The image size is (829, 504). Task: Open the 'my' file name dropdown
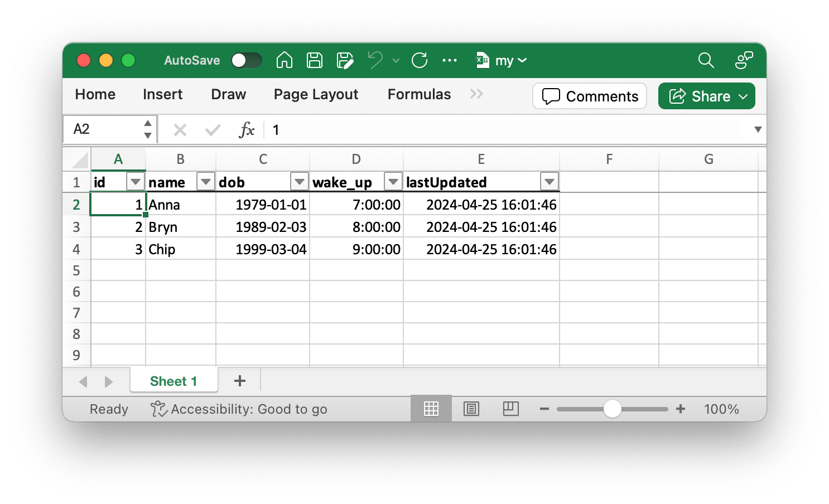502,60
